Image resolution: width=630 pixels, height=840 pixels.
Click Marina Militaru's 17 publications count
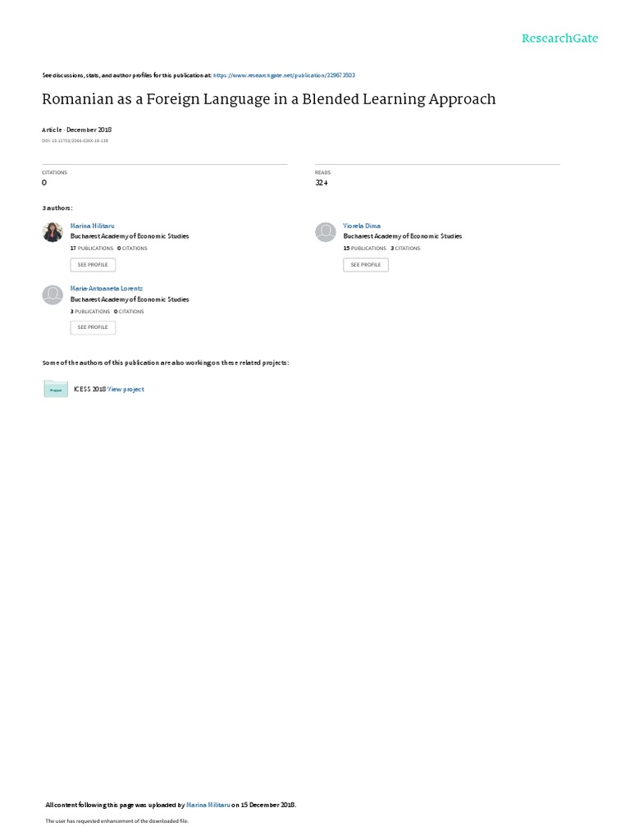92,249
